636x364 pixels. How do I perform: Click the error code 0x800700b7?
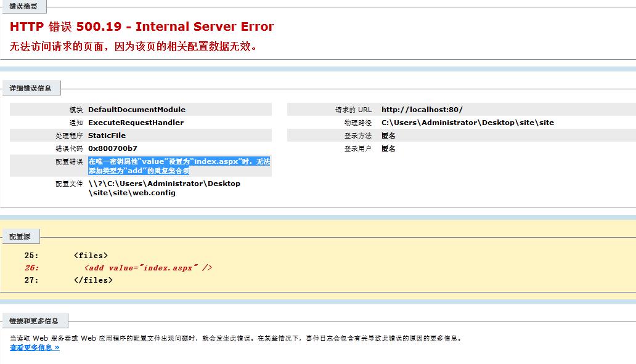[x=113, y=148]
